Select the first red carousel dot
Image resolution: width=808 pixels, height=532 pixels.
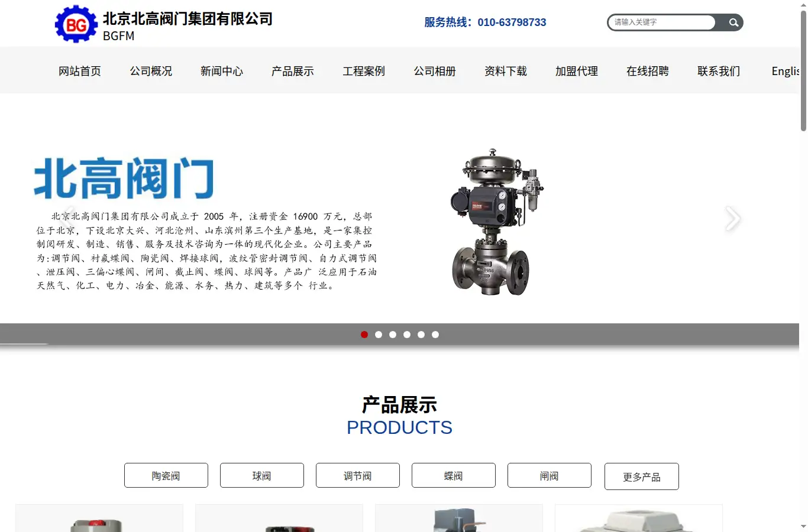point(364,335)
